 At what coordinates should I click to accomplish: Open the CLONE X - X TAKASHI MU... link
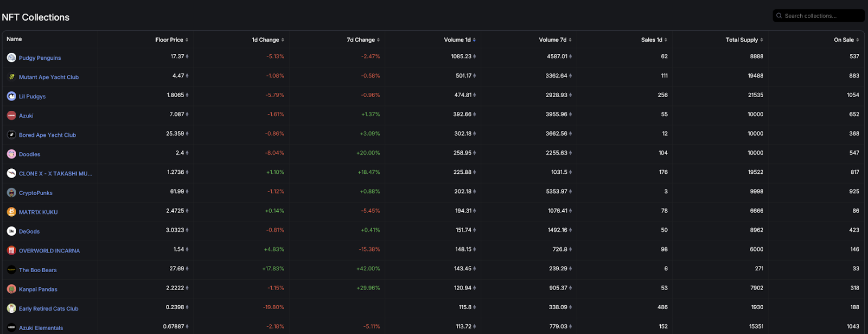[55, 174]
